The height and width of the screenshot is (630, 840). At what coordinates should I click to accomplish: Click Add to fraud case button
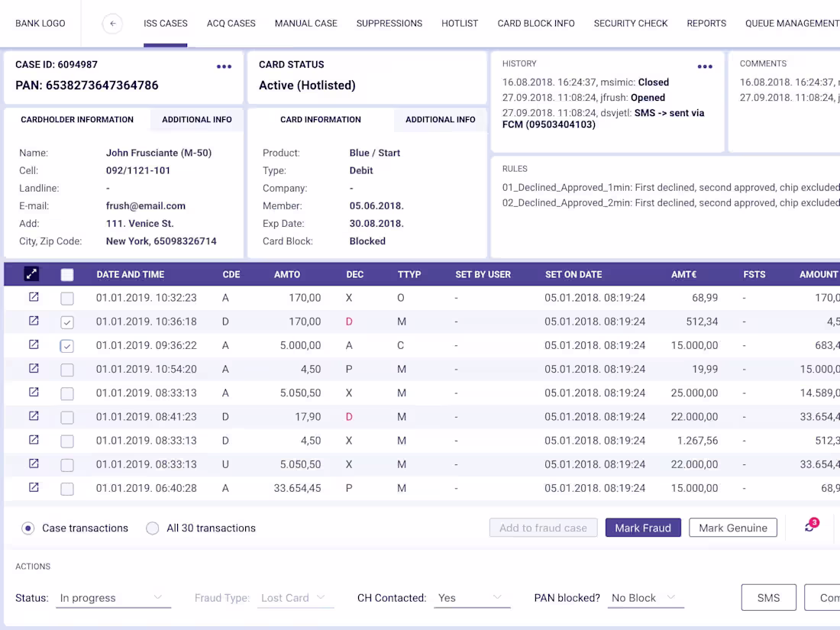click(x=543, y=528)
